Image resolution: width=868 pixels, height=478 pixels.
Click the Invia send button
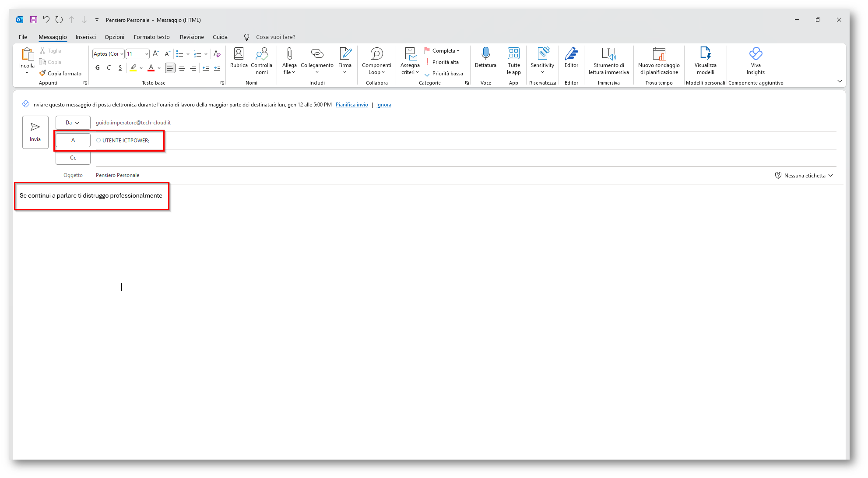click(x=35, y=132)
